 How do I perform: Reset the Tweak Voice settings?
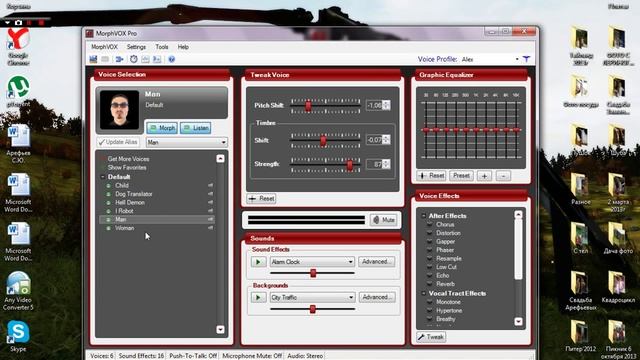tap(261, 199)
